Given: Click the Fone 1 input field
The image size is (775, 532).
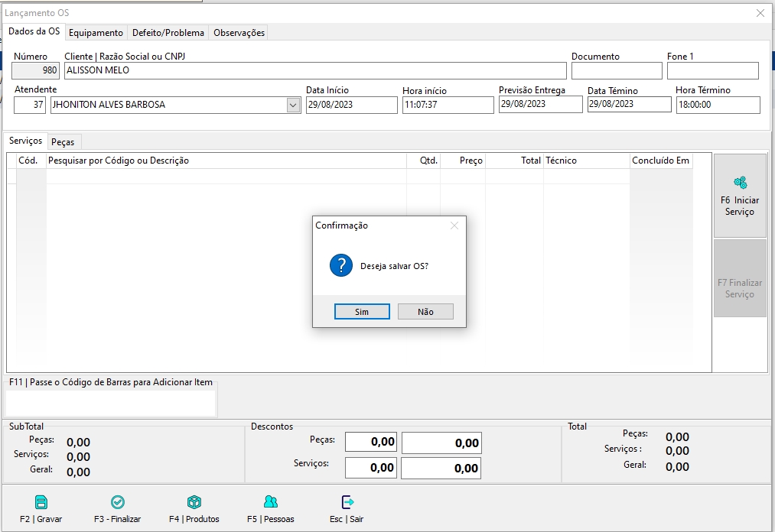Looking at the screenshot, I should 712,70.
